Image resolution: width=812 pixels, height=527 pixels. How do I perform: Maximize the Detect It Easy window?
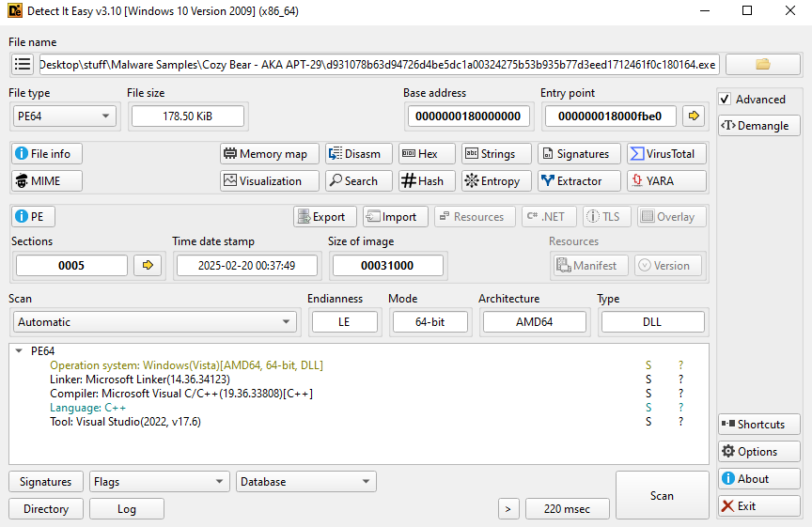pyautogui.click(x=747, y=10)
